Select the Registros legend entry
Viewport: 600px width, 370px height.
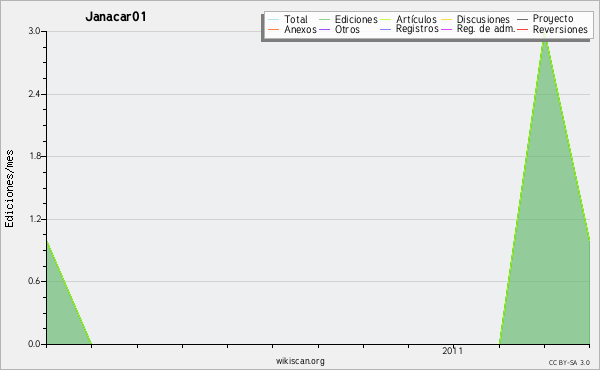[x=409, y=29]
